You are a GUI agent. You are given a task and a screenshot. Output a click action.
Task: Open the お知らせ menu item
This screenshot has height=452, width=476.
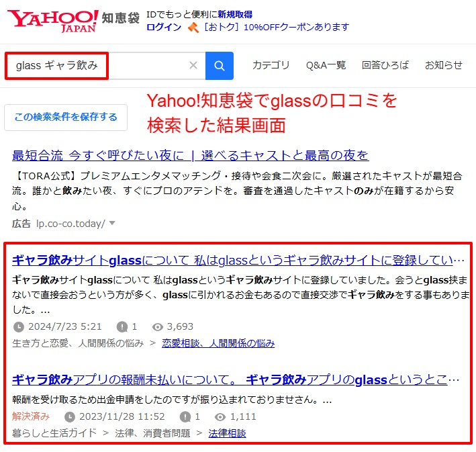pyautogui.click(x=444, y=65)
